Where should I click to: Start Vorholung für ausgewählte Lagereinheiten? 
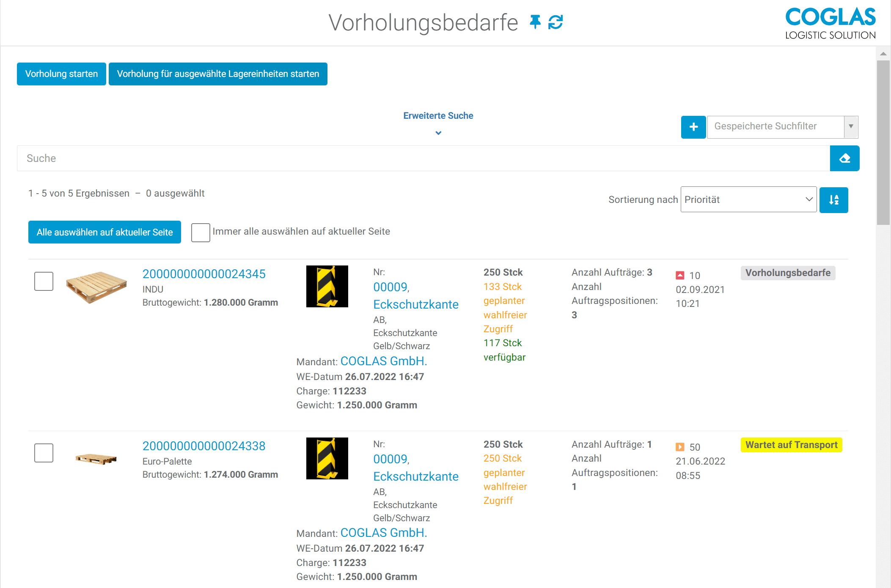[x=218, y=74]
